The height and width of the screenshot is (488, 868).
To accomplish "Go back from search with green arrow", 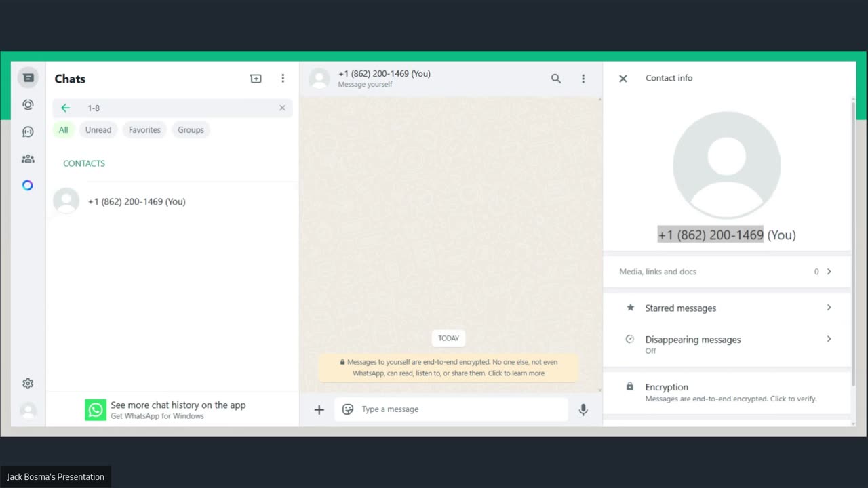I will click(x=66, y=108).
